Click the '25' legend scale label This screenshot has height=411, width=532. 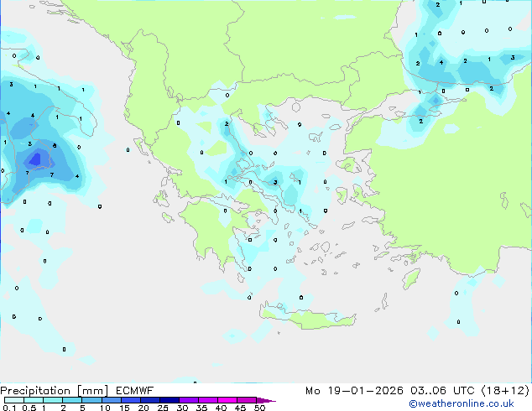(x=163, y=408)
